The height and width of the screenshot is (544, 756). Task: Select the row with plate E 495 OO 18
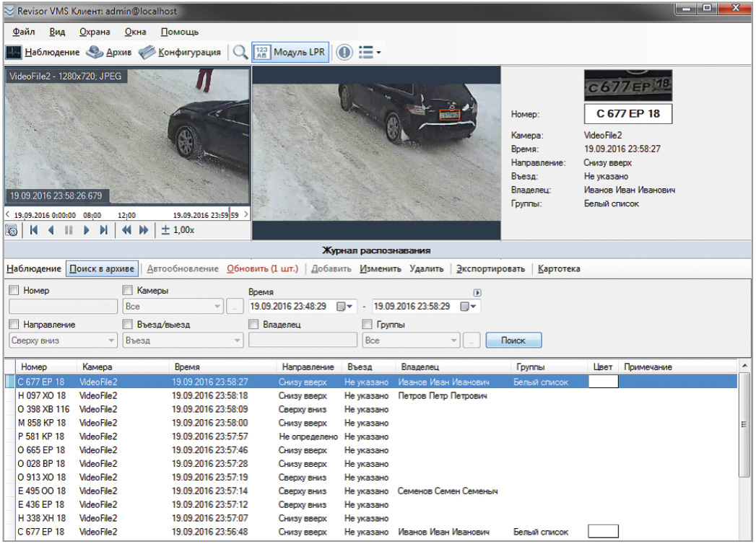point(371,491)
